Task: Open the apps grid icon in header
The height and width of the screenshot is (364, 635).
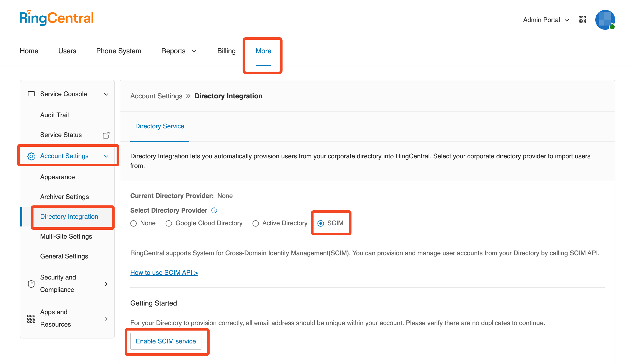Action: click(582, 20)
